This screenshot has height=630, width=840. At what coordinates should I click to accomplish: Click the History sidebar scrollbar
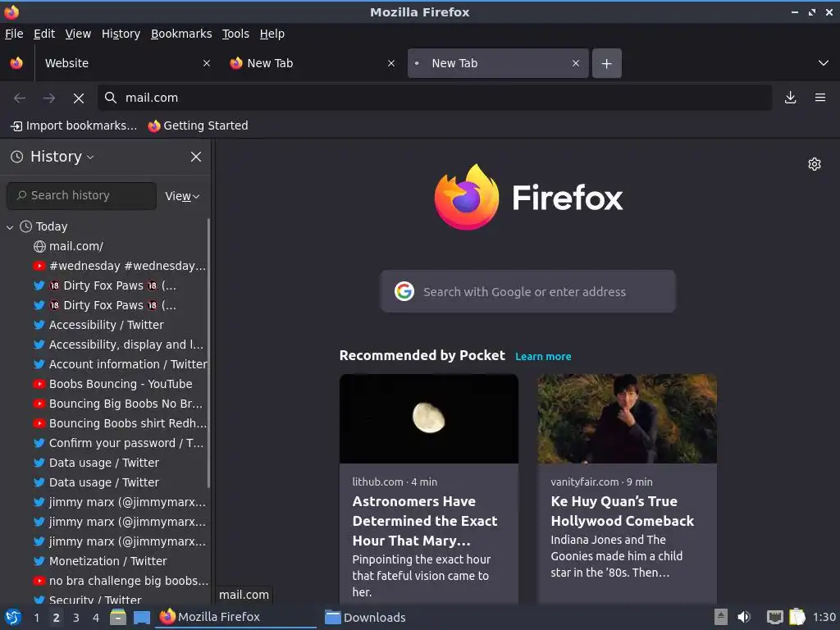208,354
